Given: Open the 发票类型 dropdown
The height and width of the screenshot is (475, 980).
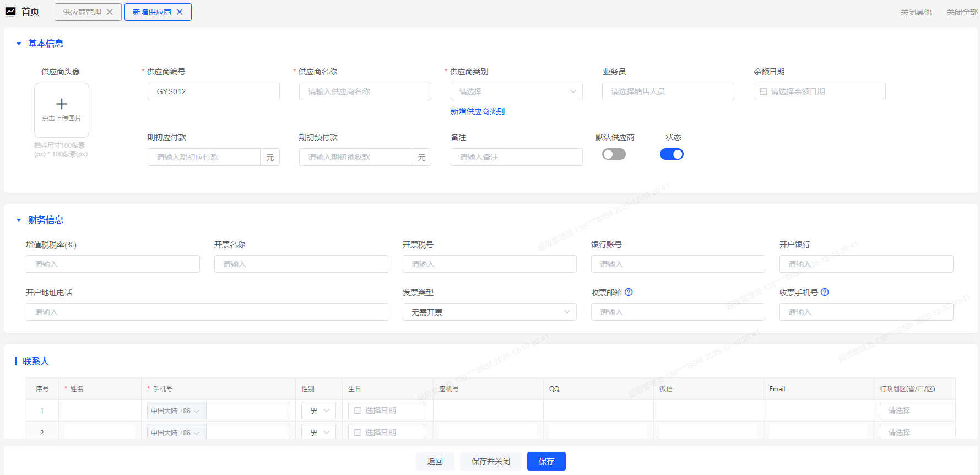Looking at the screenshot, I should pyautogui.click(x=489, y=312).
